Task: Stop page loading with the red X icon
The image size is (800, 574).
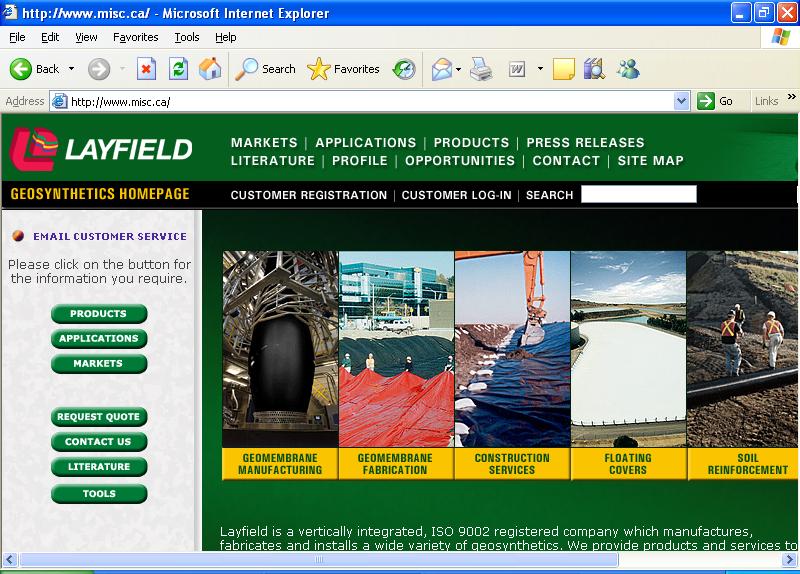Action: tap(146, 69)
